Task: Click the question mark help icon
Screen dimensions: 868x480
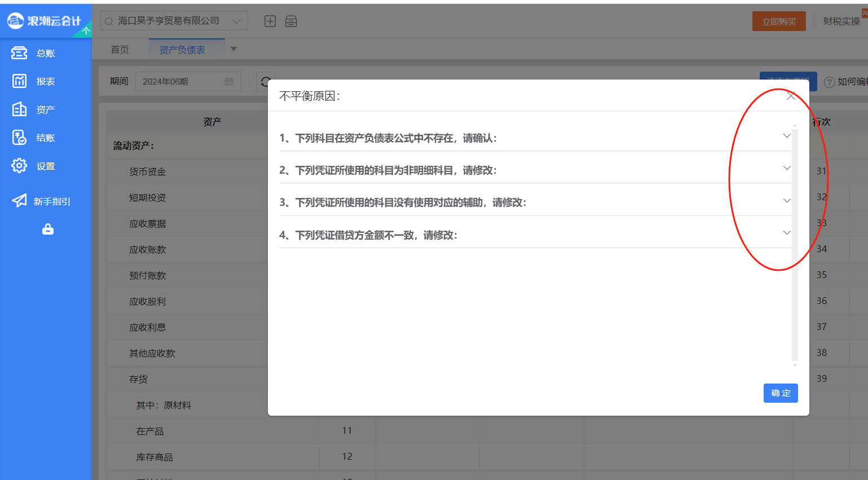Action: point(829,82)
